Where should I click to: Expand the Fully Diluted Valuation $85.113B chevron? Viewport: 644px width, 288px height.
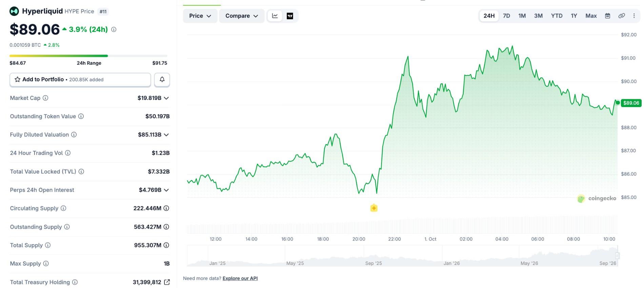point(166,135)
